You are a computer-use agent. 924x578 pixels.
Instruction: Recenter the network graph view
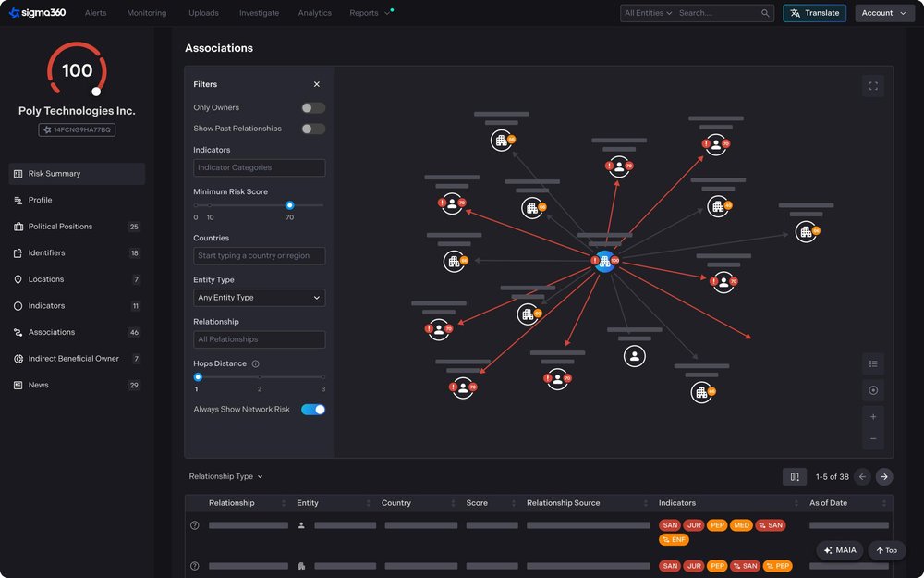point(873,389)
